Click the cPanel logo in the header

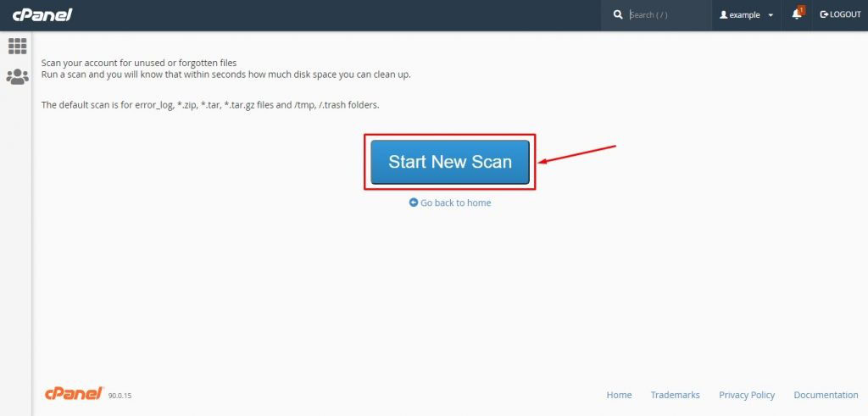click(x=42, y=15)
